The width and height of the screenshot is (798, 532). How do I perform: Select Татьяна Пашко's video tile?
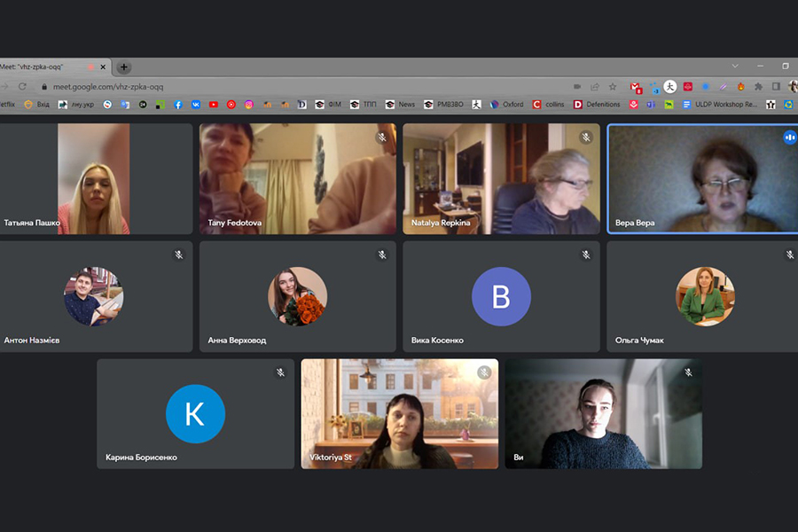pos(95,179)
